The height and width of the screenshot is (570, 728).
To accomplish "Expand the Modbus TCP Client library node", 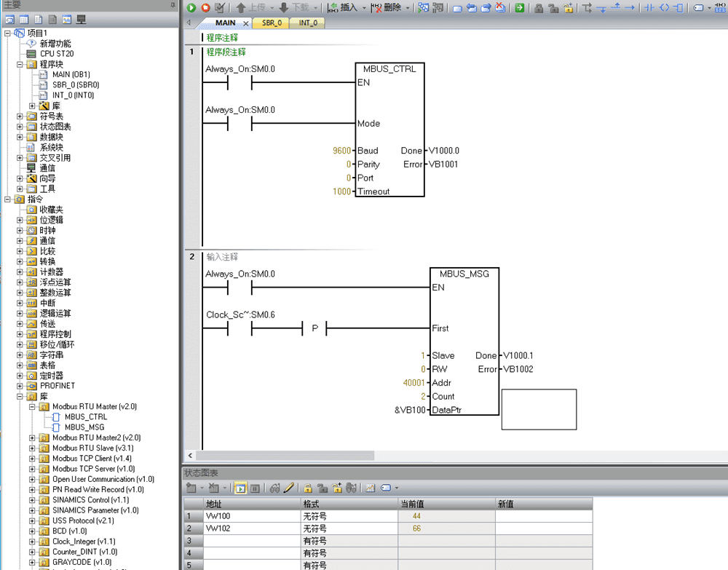I will click(32, 459).
